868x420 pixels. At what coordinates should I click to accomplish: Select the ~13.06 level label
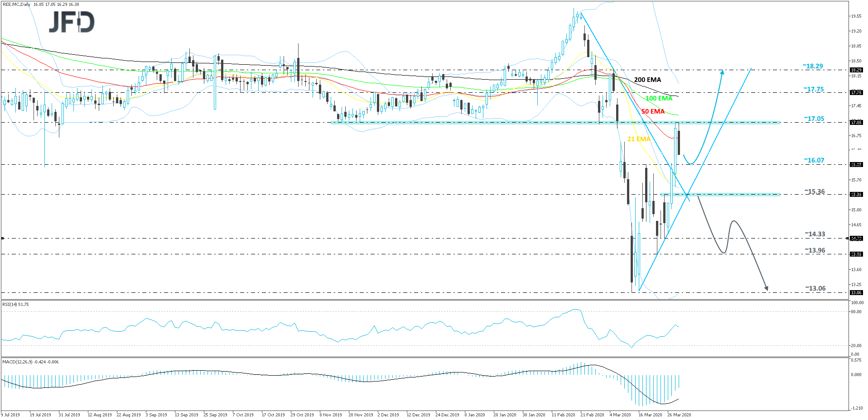pos(815,288)
